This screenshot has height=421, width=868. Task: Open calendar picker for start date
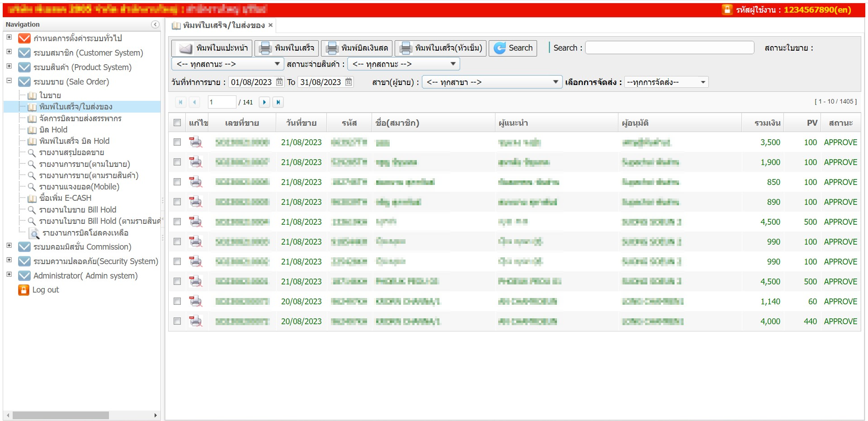pyautogui.click(x=279, y=82)
